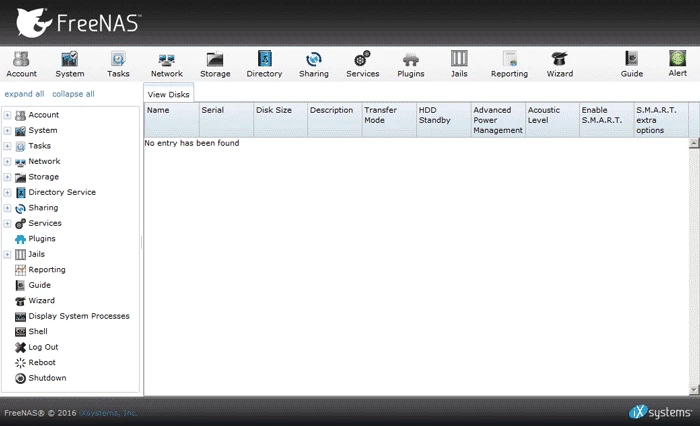Select Services label in sidebar tree

point(45,223)
